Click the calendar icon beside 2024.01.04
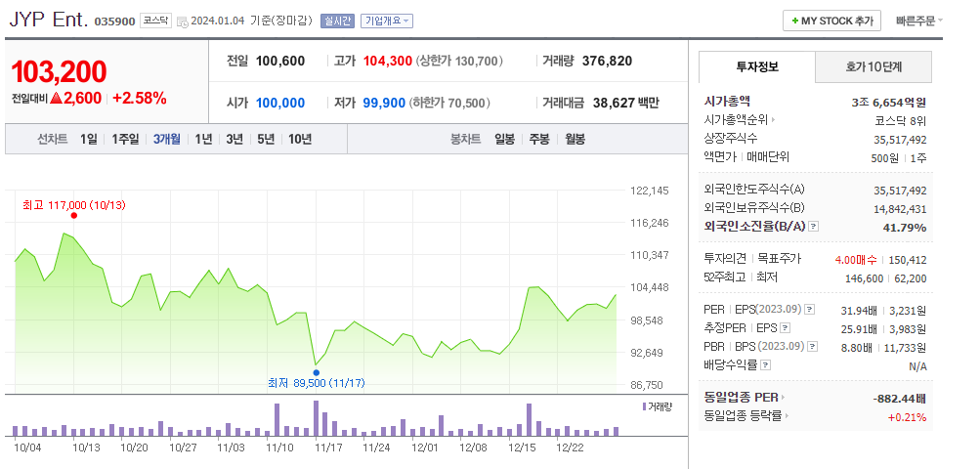 (x=183, y=21)
